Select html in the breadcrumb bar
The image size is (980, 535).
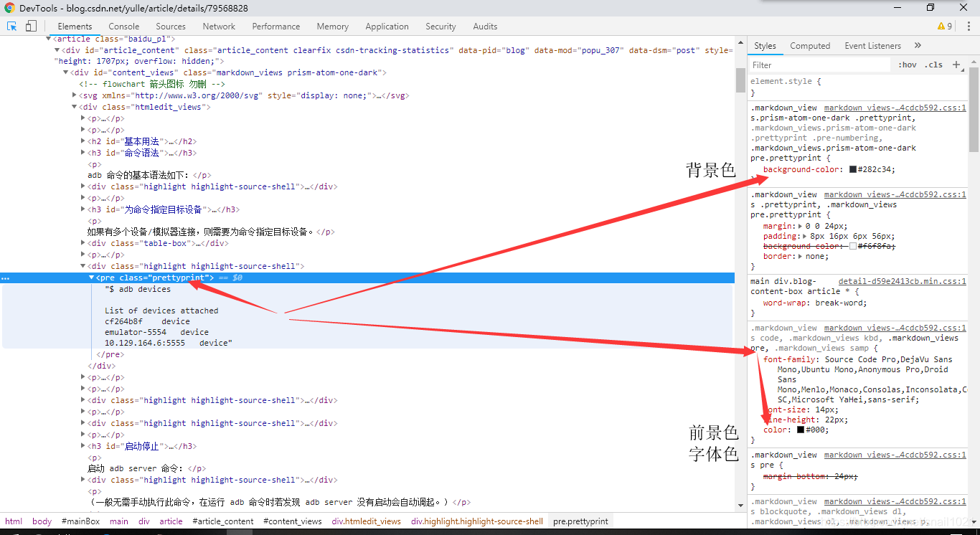(14, 521)
